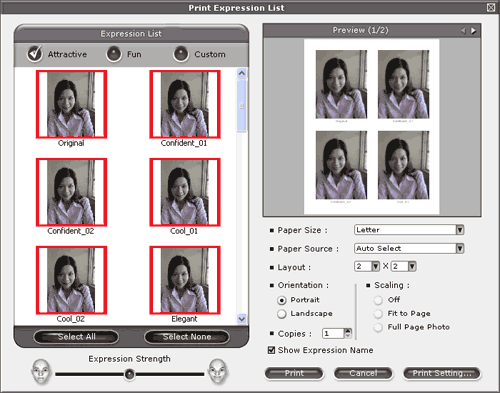
Task: Click the Select None button
Action: tap(187, 337)
